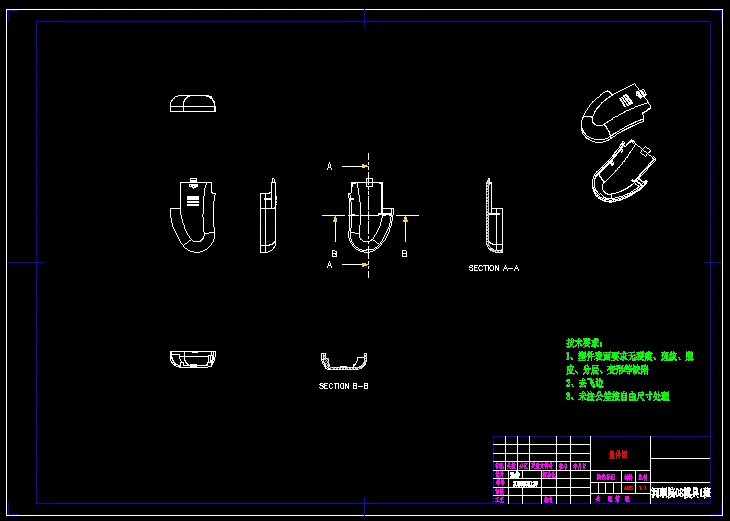Select the top view above the front view

click(x=193, y=103)
